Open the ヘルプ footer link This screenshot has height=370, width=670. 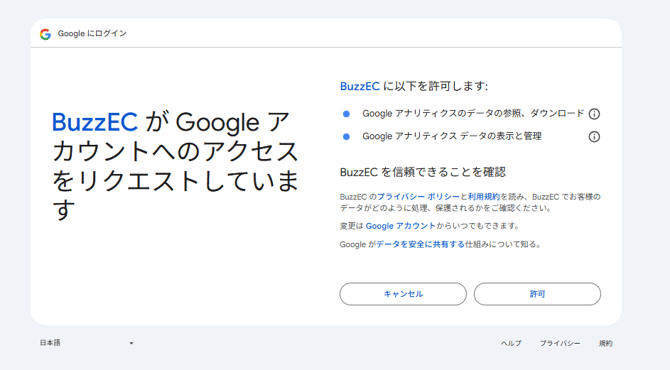pos(511,344)
